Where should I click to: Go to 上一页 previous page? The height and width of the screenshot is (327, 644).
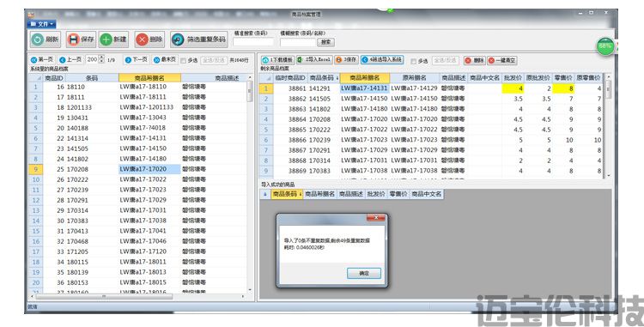pos(70,60)
